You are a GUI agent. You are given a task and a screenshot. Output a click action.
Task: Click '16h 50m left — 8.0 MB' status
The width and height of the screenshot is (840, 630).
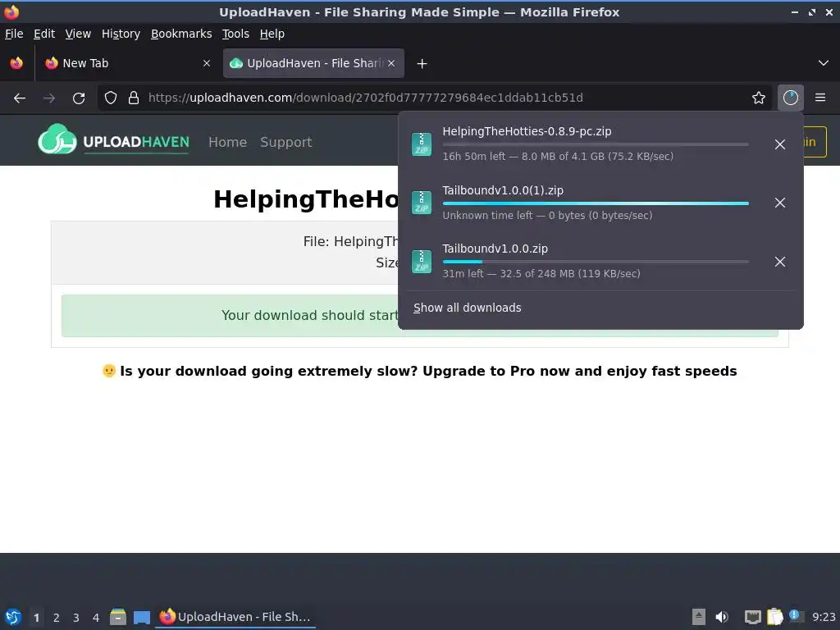558,157
